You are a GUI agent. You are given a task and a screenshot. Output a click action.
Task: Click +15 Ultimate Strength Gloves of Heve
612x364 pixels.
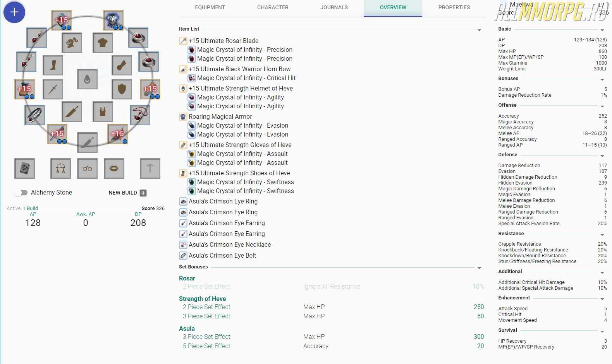click(240, 145)
